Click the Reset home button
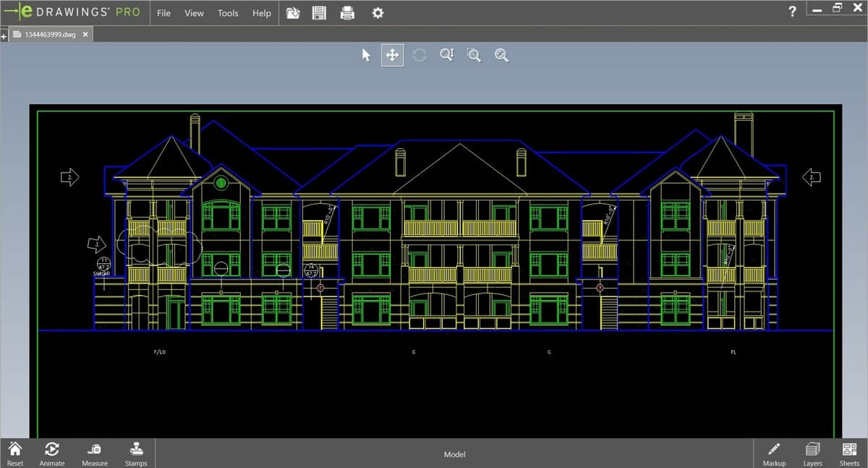Image resolution: width=868 pixels, height=468 pixels. coord(15,454)
